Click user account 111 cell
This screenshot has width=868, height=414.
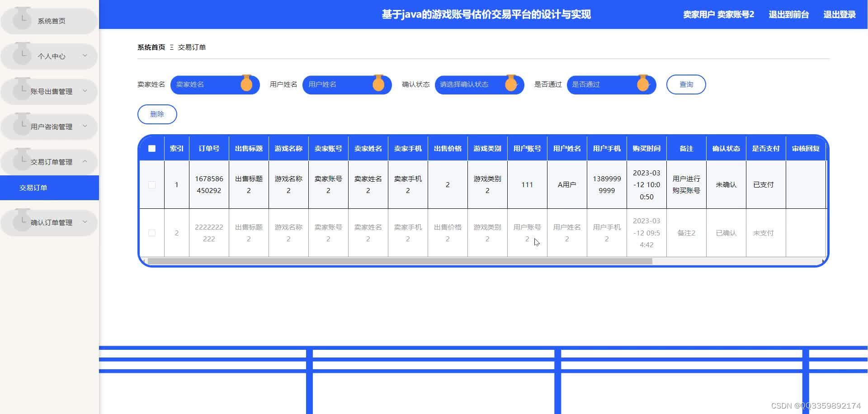click(527, 184)
